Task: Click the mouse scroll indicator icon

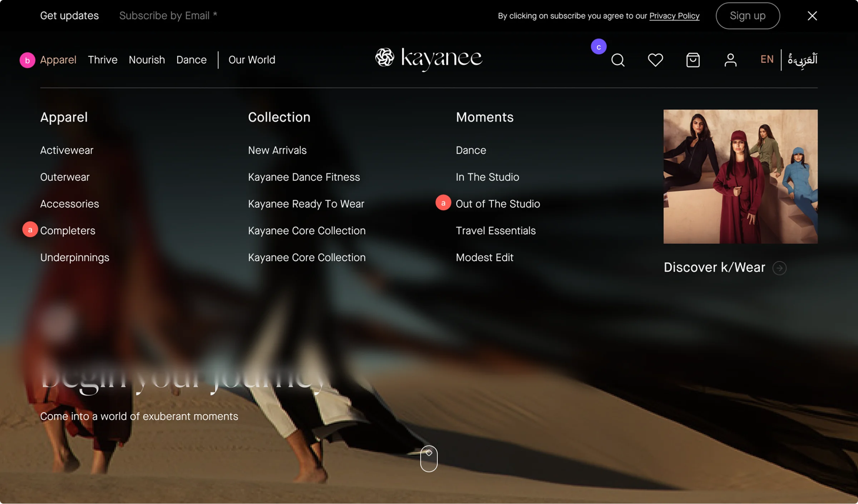Action: point(429,459)
